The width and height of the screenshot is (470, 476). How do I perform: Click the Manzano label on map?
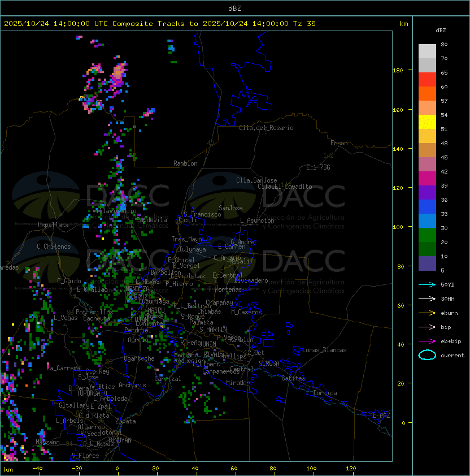(47, 442)
